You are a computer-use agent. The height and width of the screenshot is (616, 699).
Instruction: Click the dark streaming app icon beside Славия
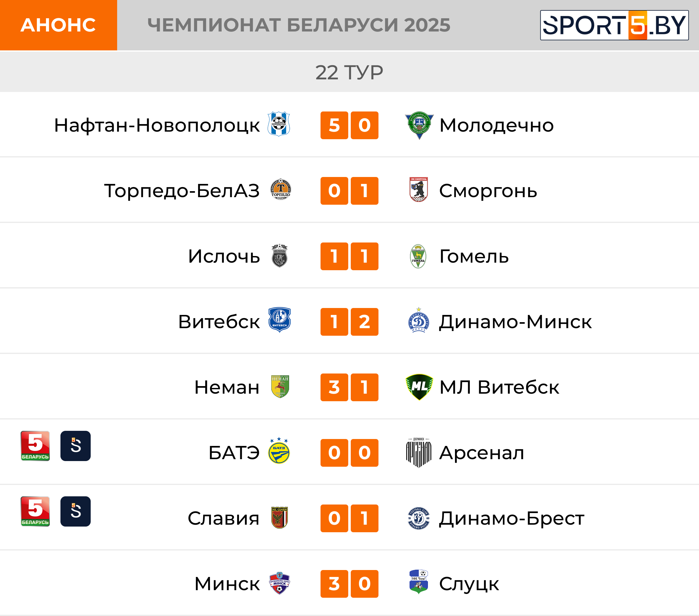coord(76,511)
